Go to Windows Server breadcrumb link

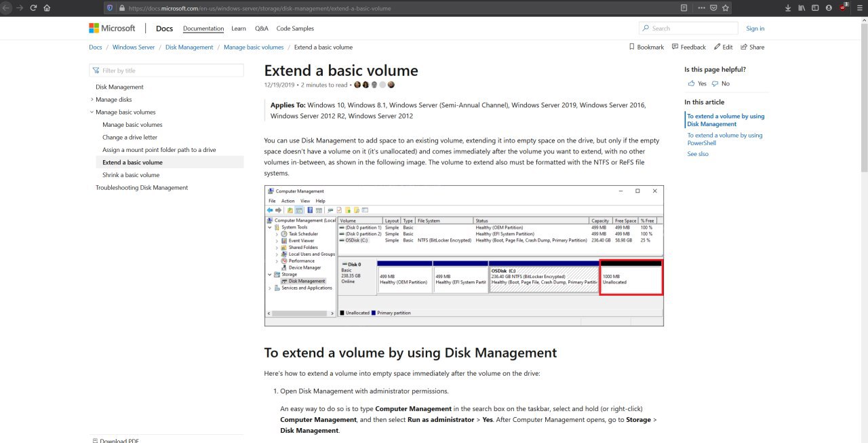pyautogui.click(x=134, y=47)
